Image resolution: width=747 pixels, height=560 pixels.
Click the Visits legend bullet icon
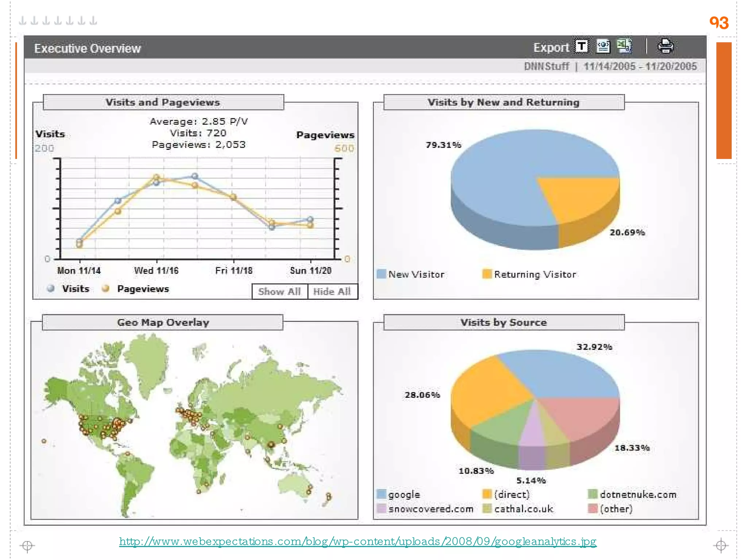click(51, 288)
